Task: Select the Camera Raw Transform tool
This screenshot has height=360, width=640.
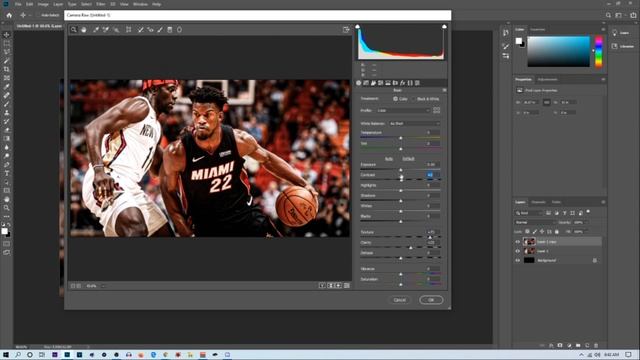Action: coord(129,30)
